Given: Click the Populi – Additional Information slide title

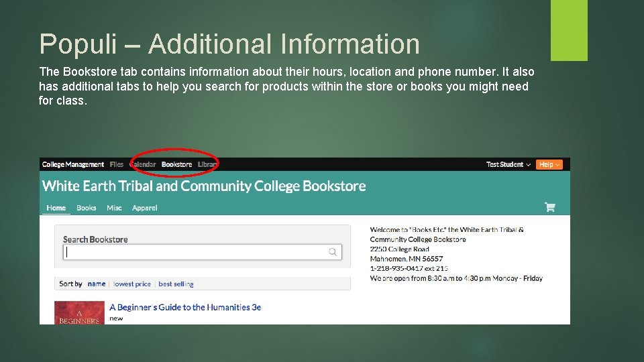Looking at the screenshot, I should point(229,44).
